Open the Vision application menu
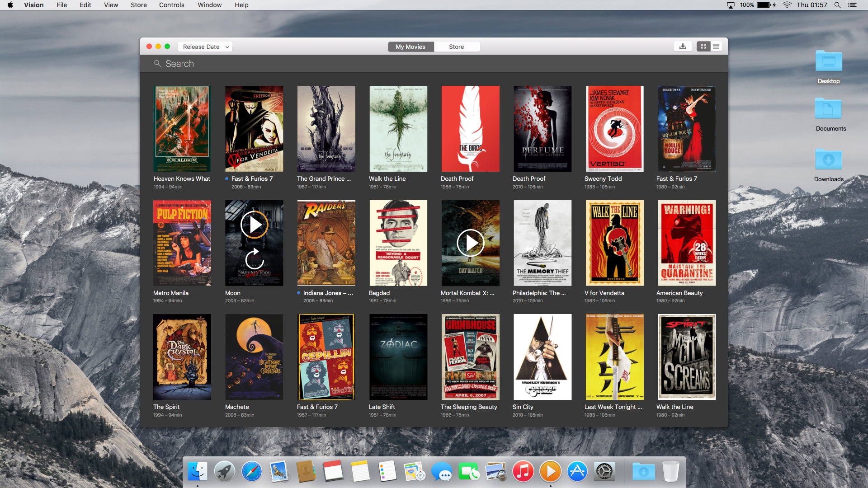 point(34,5)
